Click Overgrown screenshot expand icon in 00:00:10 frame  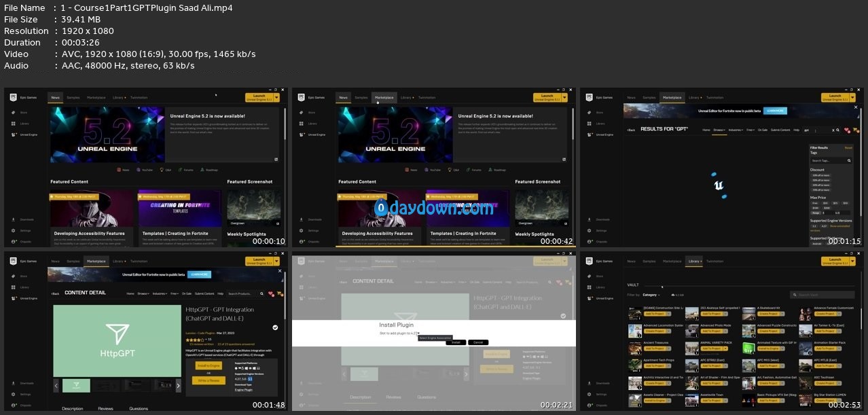click(276, 223)
